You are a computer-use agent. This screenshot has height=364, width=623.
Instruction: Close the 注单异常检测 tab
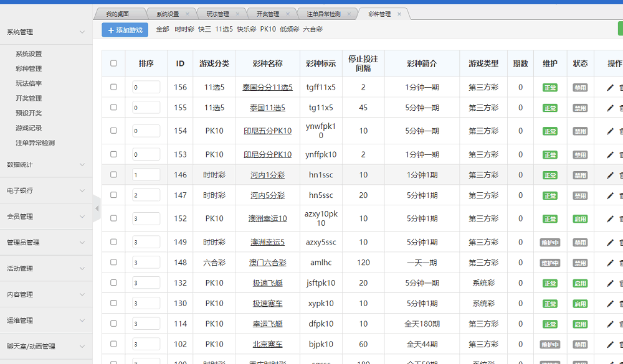(x=349, y=14)
